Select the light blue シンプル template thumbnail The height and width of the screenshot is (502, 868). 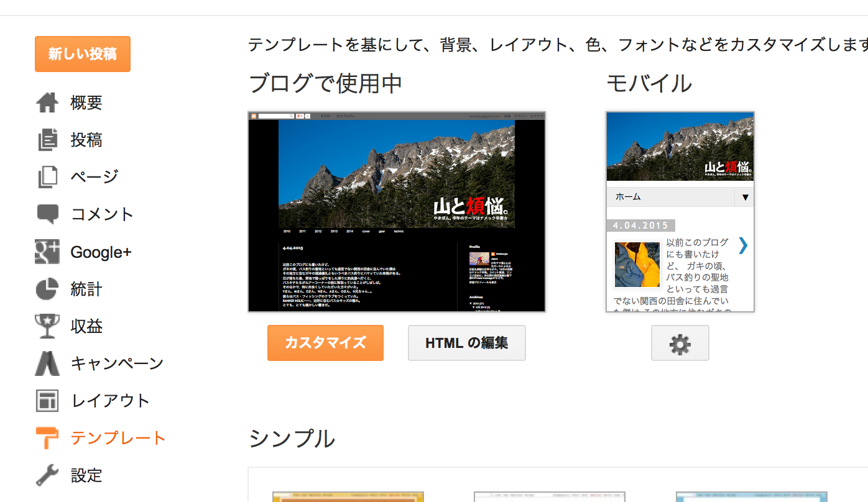click(752, 496)
